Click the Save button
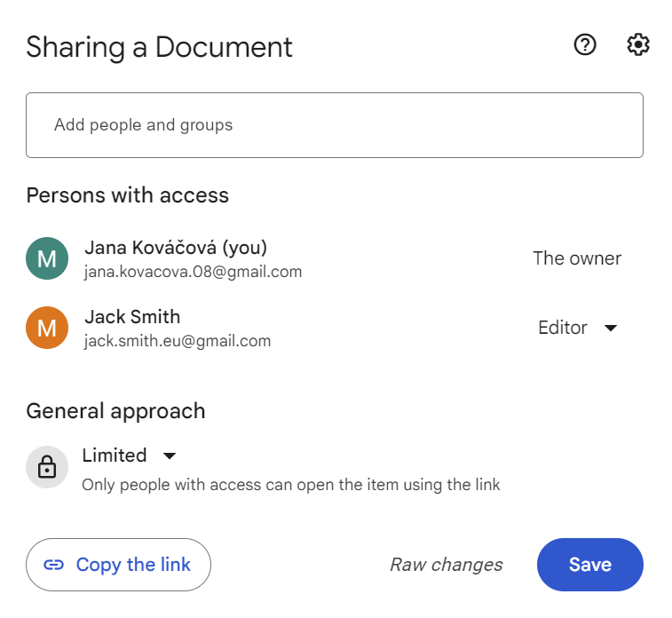Viewport: 672px width, 618px height. 590,565
